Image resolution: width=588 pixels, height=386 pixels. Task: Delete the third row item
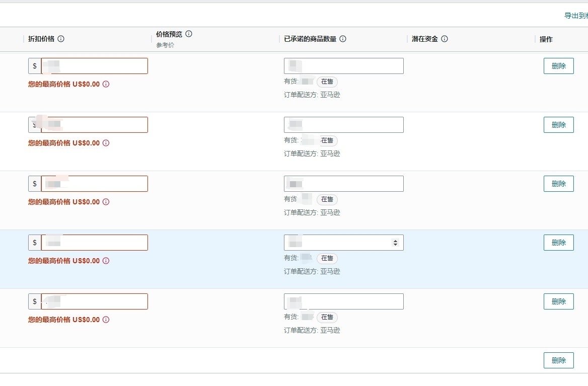(558, 184)
